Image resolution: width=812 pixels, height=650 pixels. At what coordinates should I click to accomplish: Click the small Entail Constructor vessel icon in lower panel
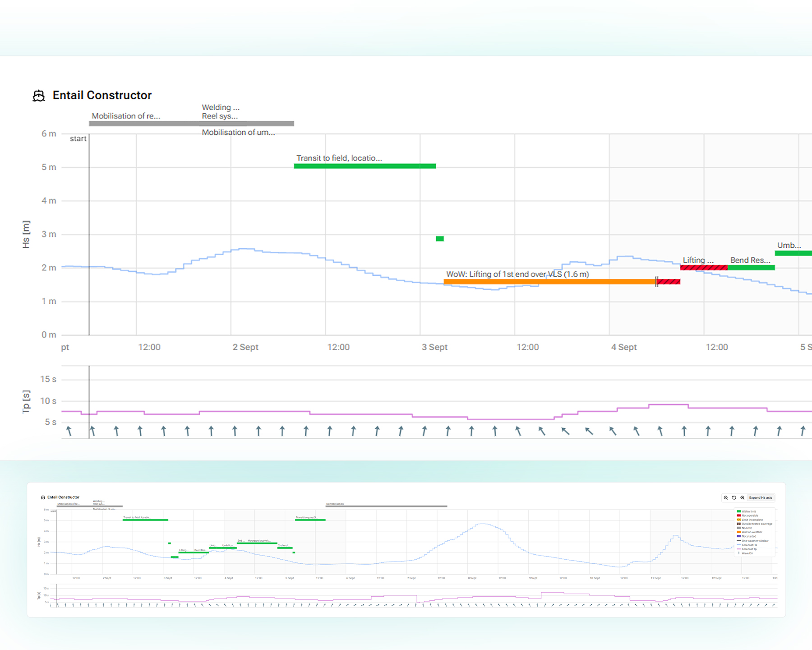point(43,497)
